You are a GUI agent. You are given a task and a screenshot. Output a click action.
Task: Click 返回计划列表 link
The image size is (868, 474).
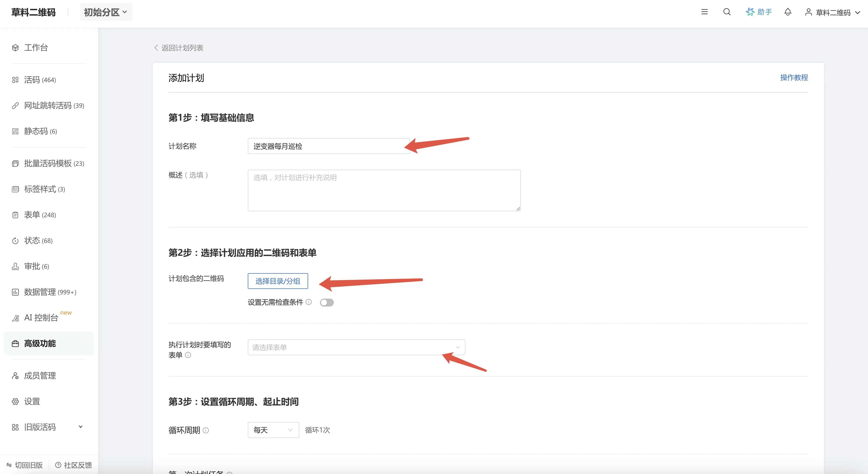pos(182,48)
